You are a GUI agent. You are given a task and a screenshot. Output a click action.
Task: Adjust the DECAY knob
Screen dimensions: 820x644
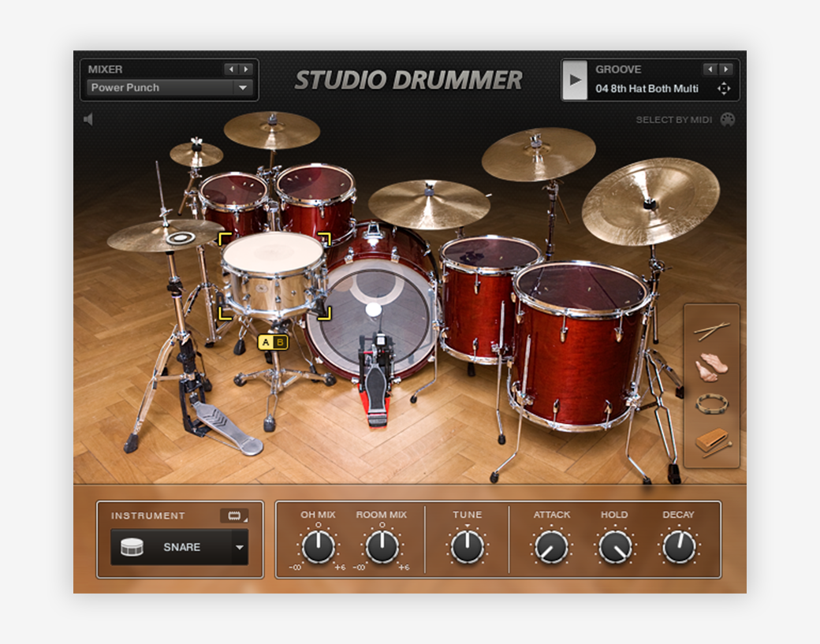(679, 547)
